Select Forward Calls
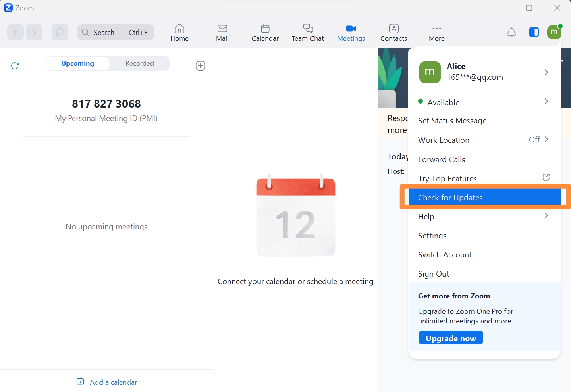Viewport: 571px width, 392px height. [x=484, y=159]
